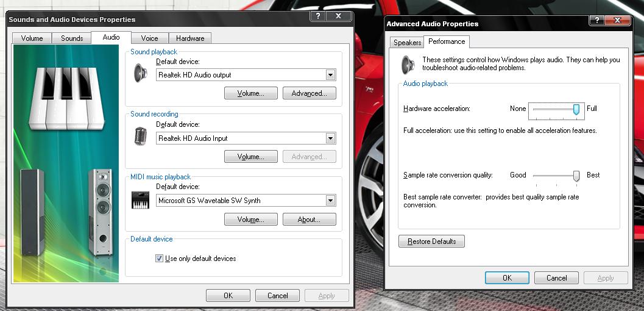
Task: Click the Volume button under Sound recording
Action: [x=250, y=157]
